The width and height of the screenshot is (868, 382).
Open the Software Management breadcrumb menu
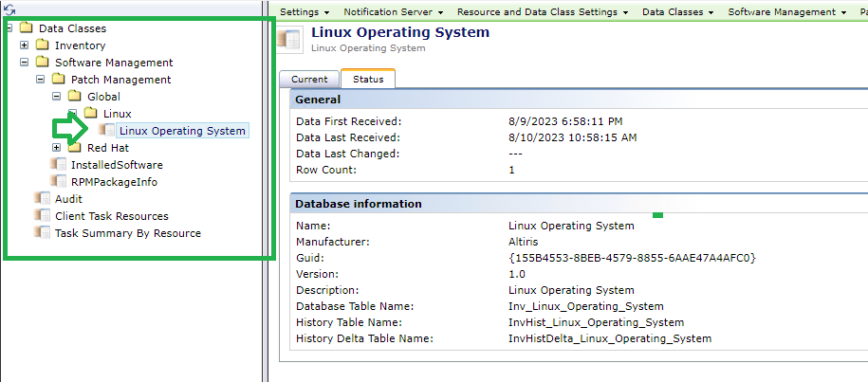pyautogui.click(x=787, y=12)
